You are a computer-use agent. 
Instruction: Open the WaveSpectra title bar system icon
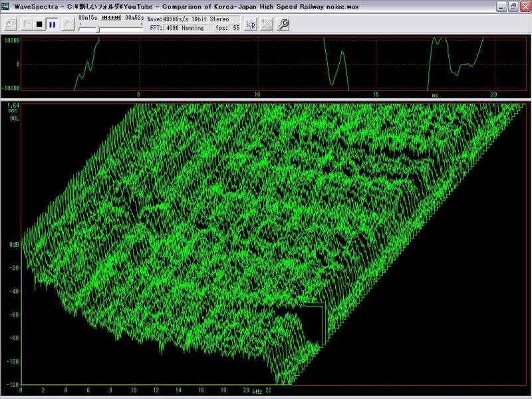click(6, 6)
